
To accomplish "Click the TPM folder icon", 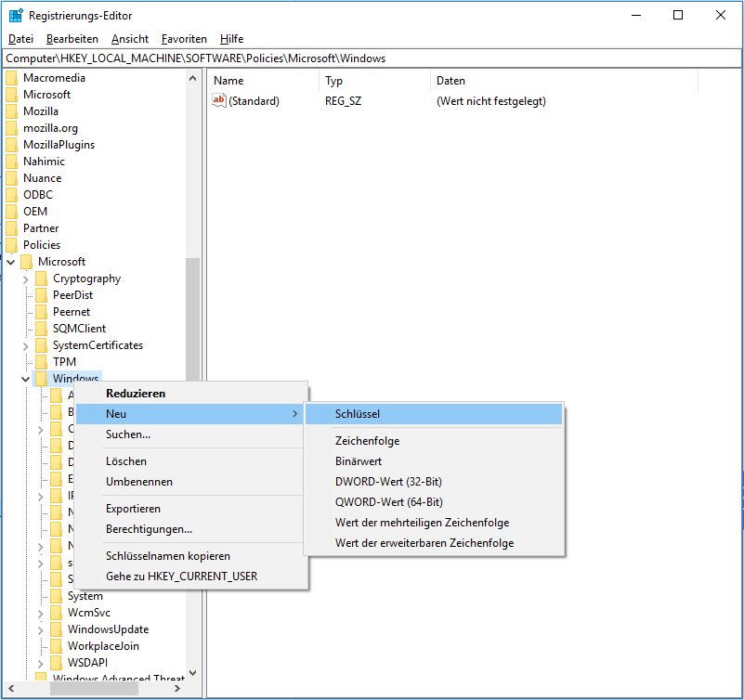I will pyautogui.click(x=41, y=362).
